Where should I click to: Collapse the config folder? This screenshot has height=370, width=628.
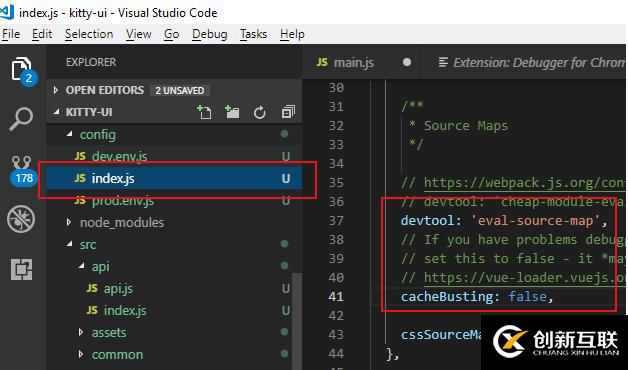coord(70,134)
